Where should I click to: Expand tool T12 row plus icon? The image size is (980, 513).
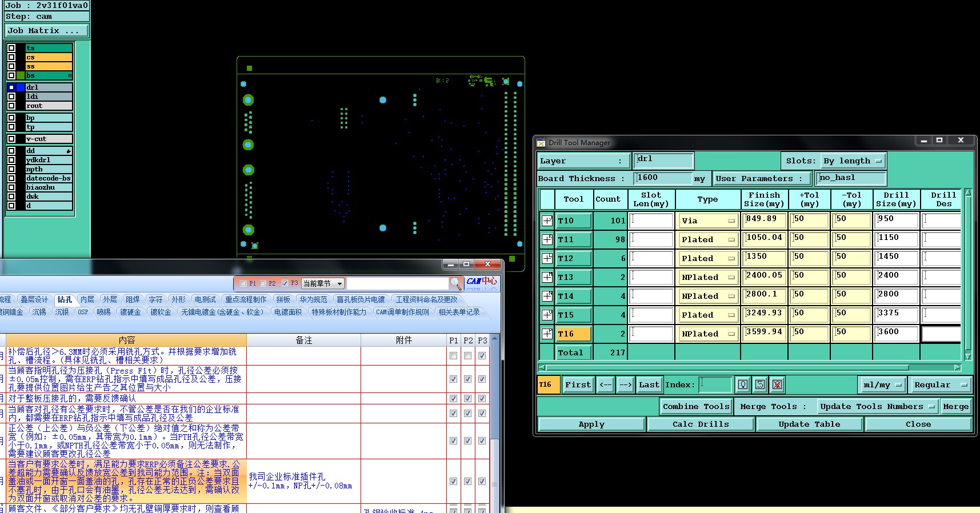coord(547,258)
